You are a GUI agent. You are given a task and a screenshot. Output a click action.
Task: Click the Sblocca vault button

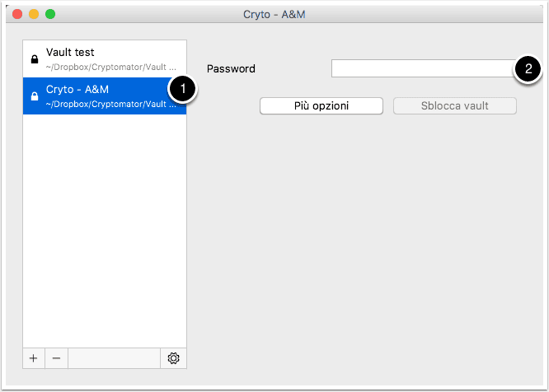click(x=454, y=105)
